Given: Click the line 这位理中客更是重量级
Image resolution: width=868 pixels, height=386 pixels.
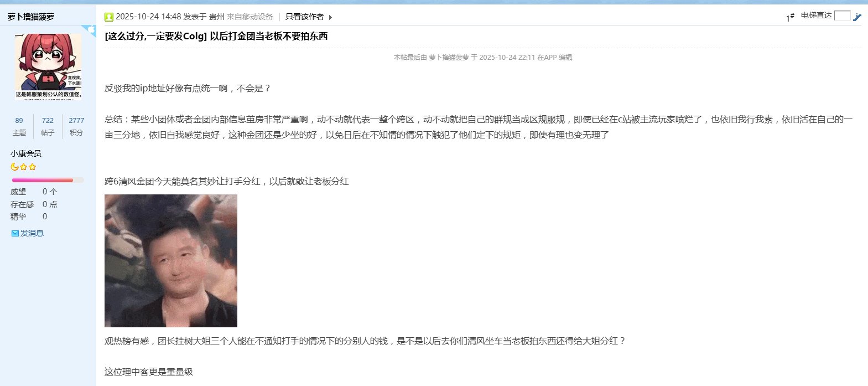Looking at the screenshot, I should (x=149, y=372).
